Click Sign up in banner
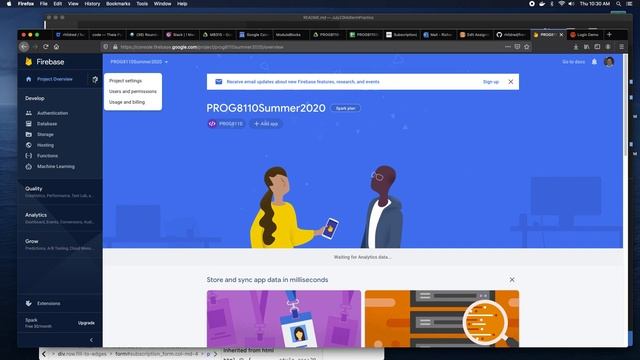The height and width of the screenshot is (360, 640). click(491, 82)
